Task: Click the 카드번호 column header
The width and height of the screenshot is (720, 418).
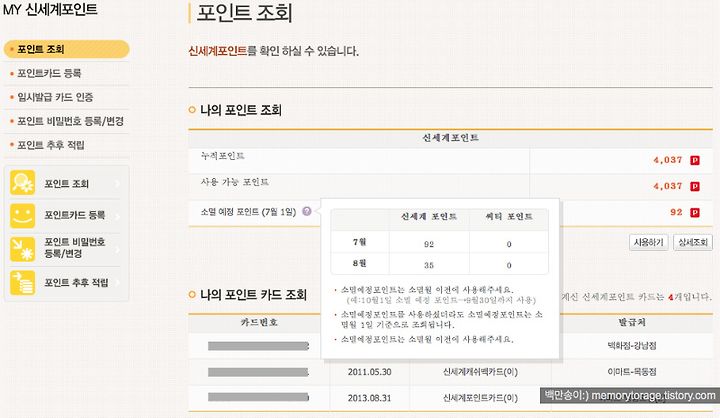Action: (259, 322)
